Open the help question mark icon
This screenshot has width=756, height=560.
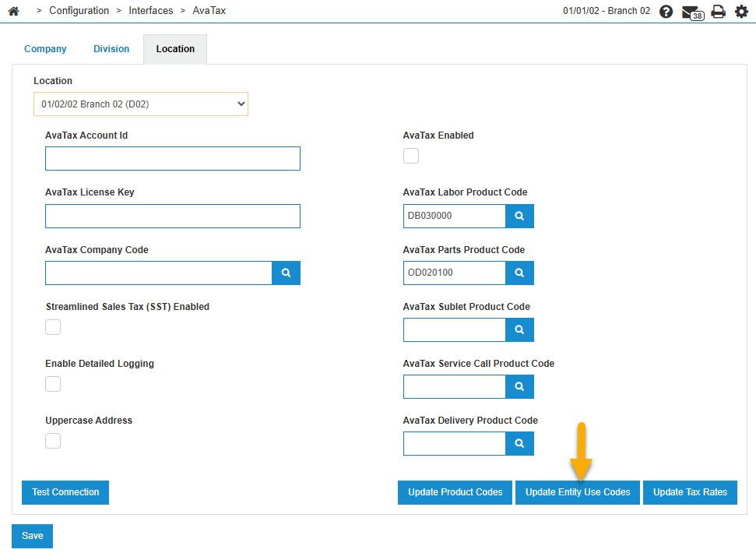[x=666, y=11]
